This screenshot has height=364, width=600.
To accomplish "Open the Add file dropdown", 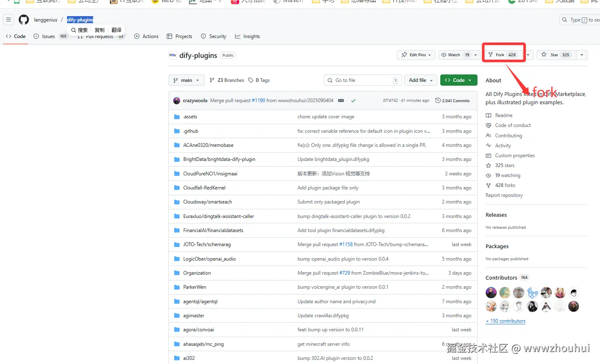I will coord(421,80).
